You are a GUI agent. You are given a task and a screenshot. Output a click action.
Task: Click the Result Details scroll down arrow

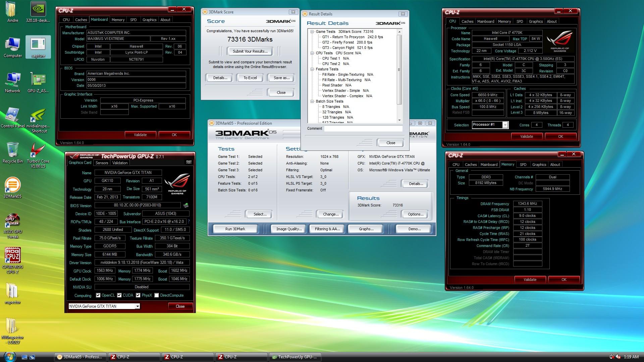point(399,120)
